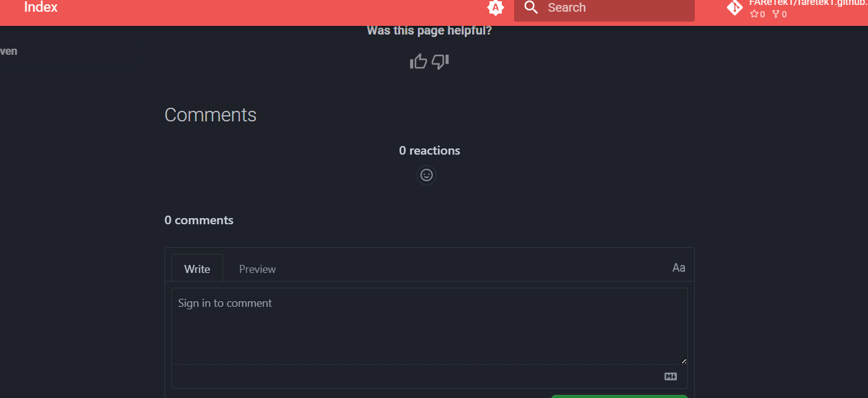Open the smiley emoji reaction picker
Screen dimensions: 868x398
coord(426,175)
